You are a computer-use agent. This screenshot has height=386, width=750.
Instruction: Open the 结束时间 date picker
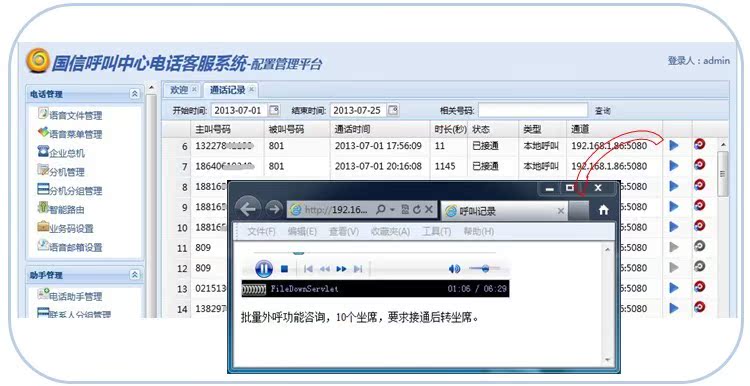point(392,110)
